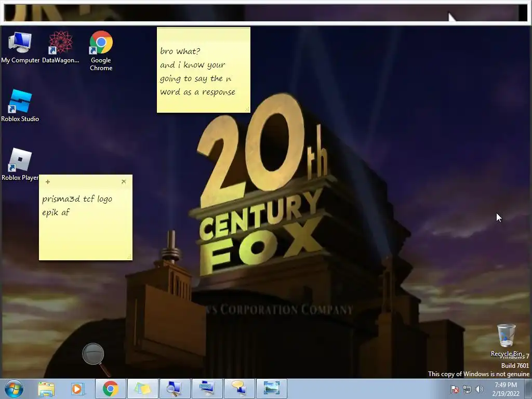532x399 pixels.
Task: Open the volume speaker tray icon
Action: [480, 389]
